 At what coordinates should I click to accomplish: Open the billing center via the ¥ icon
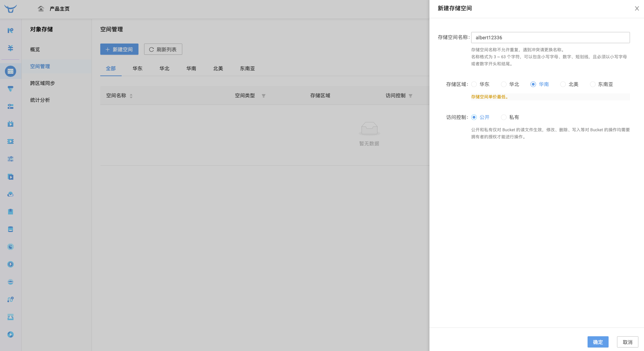point(10,47)
